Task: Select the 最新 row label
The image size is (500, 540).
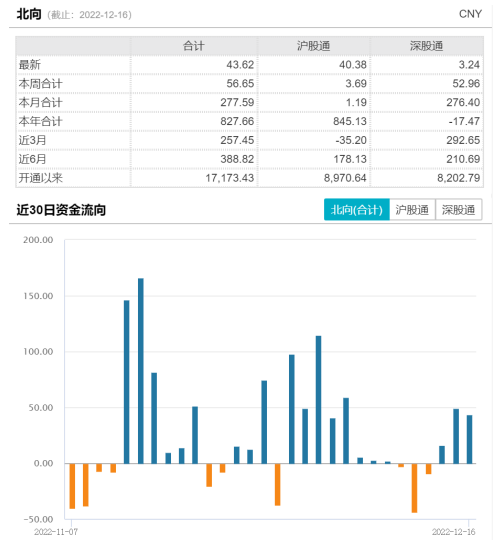Action: (30, 65)
